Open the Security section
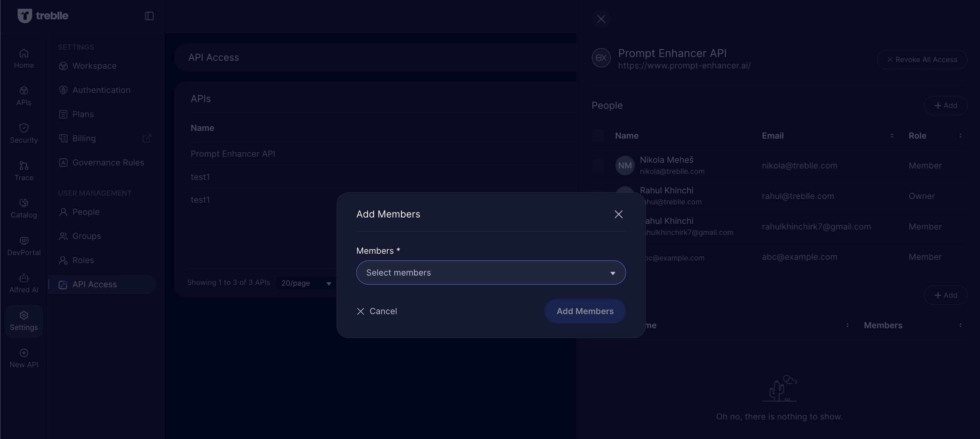The image size is (980, 439). (x=23, y=133)
